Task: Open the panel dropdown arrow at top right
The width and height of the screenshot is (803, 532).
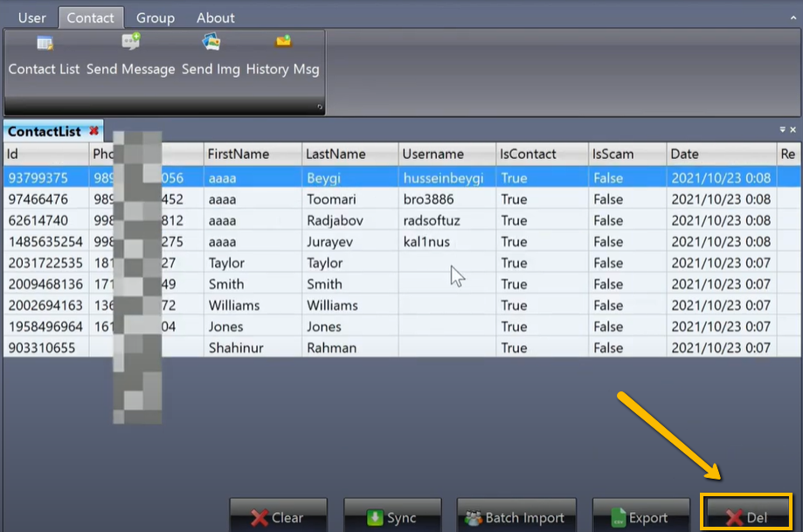Action: [x=782, y=129]
